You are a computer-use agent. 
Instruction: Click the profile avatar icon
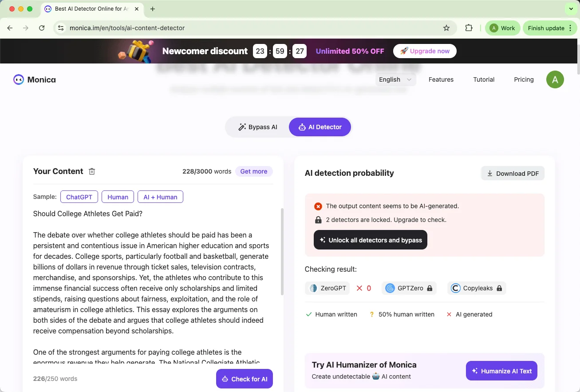[555, 79]
